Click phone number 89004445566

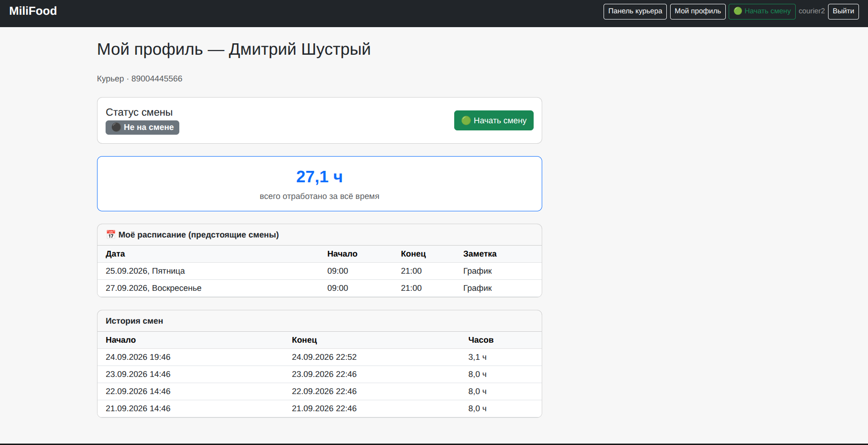(x=156, y=79)
